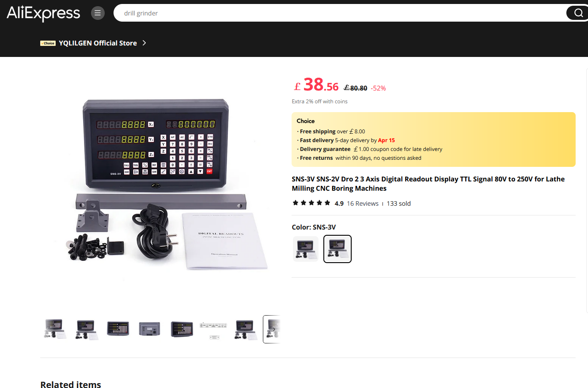Select the fourth thumbnail showing rear view
Screen dimensions: 588x388
(149, 329)
